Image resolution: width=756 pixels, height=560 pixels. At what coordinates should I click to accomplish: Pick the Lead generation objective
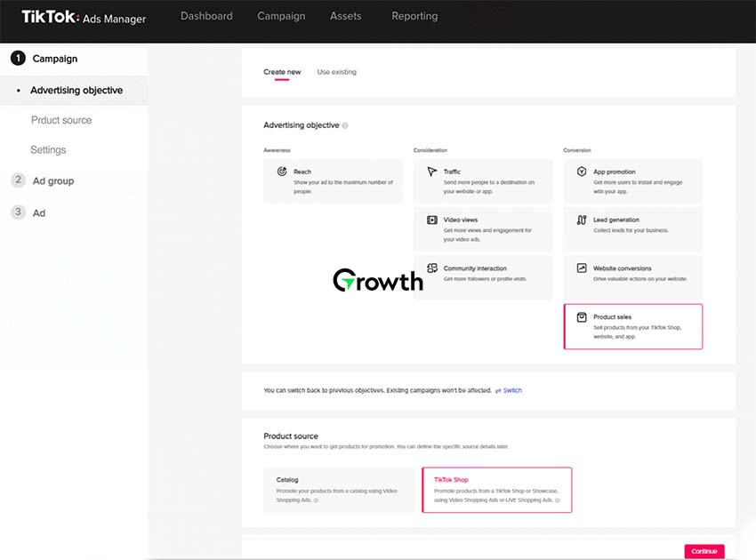pyautogui.click(x=633, y=229)
